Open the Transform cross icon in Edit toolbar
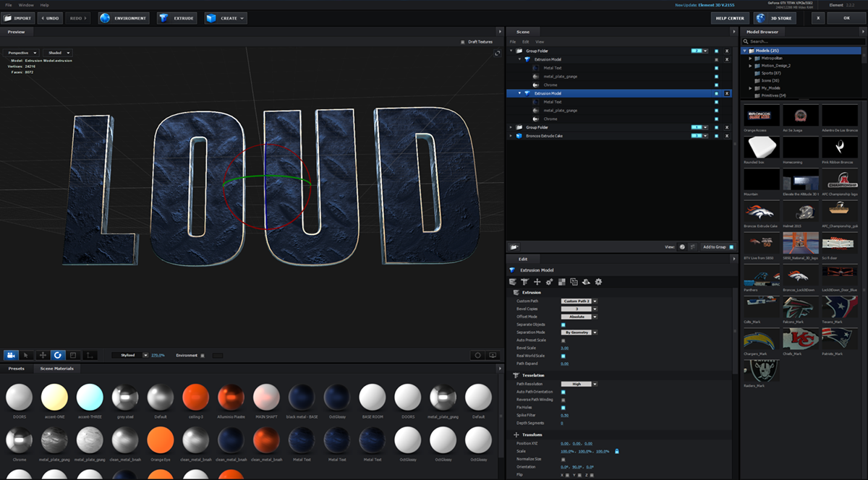The height and width of the screenshot is (480, 868). pyautogui.click(x=537, y=281)
